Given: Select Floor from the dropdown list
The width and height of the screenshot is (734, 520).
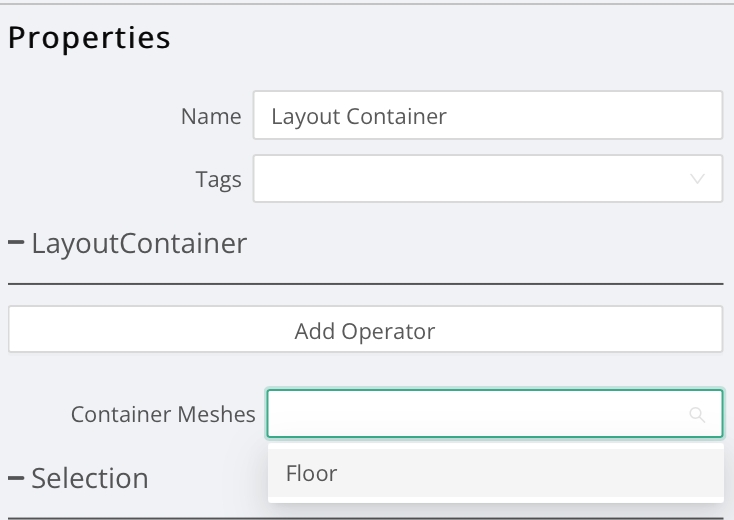Looking at the screenshot, I should [312, 473].
